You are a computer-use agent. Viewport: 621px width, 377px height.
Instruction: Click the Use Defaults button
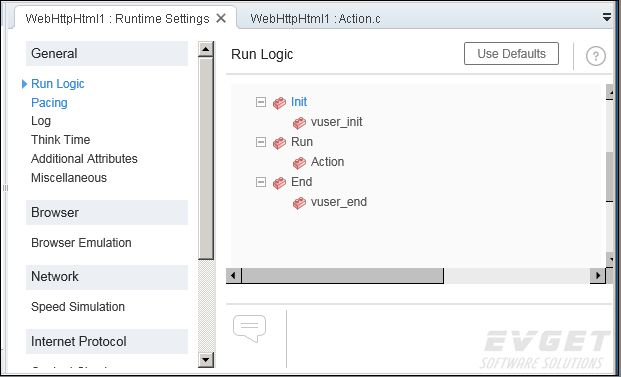coord(511,53)
